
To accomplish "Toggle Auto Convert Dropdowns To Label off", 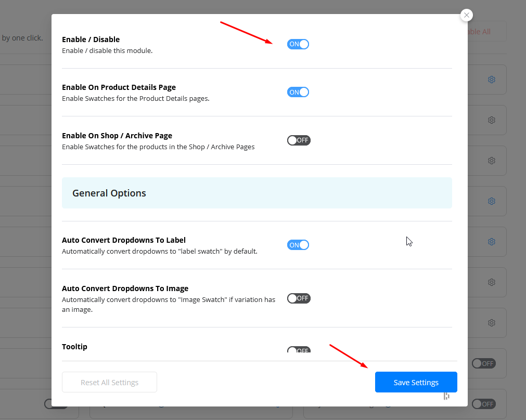I will point(298,245).
